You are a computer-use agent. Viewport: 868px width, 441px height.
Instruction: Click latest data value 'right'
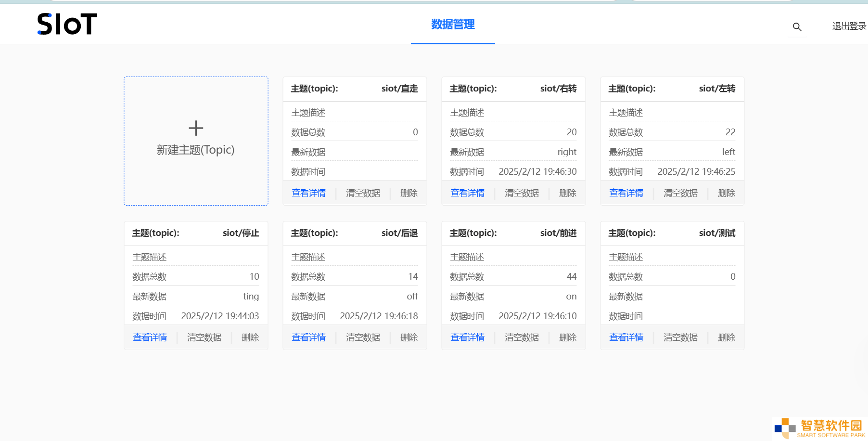(567, 152)
